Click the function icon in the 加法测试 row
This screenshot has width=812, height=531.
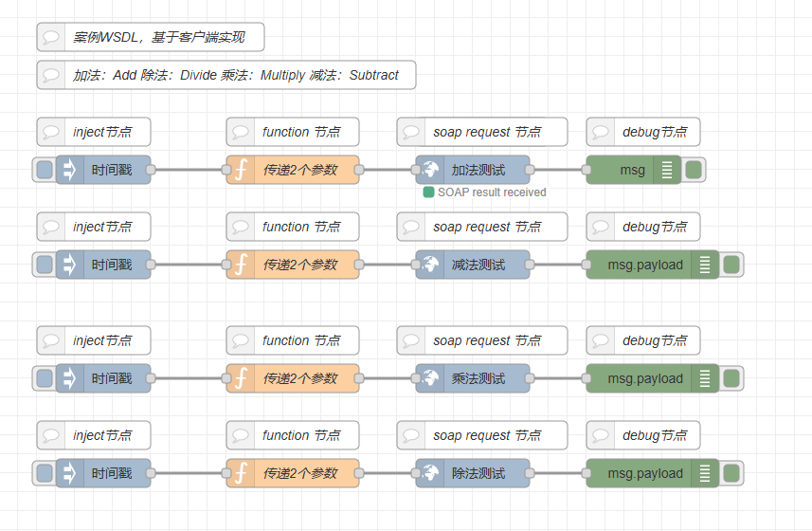(241, 171)
